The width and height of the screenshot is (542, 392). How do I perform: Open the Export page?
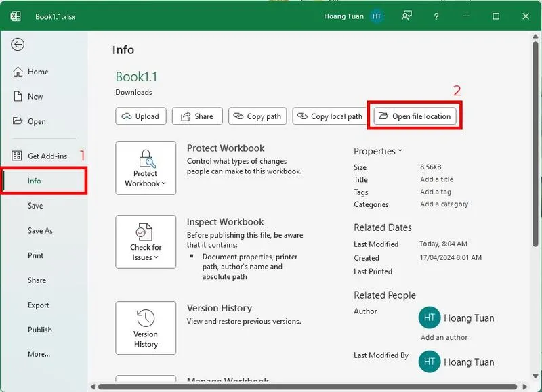pyautogui.click(x=38, y=305)
